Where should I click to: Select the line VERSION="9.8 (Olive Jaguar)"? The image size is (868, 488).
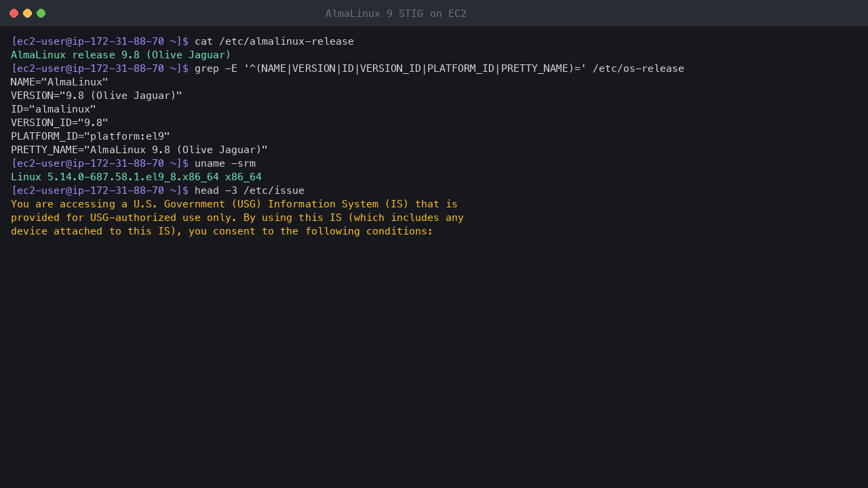point(96,96)
